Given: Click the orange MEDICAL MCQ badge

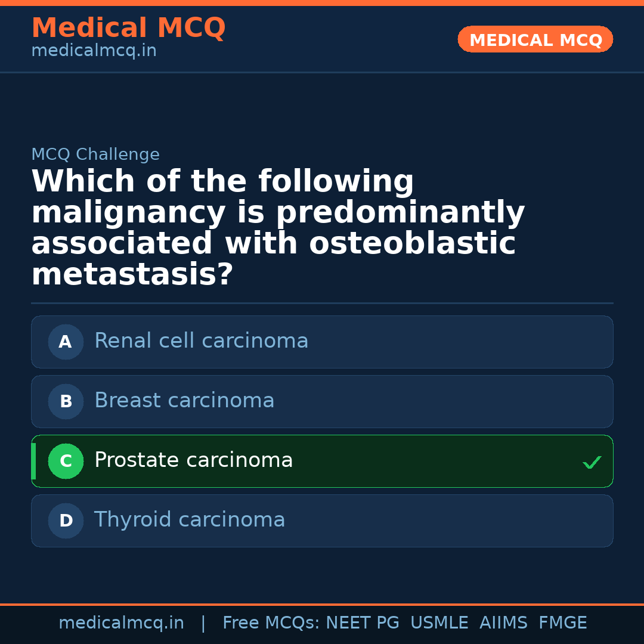Looking at the screenshot, I should [x=535, y=40].
